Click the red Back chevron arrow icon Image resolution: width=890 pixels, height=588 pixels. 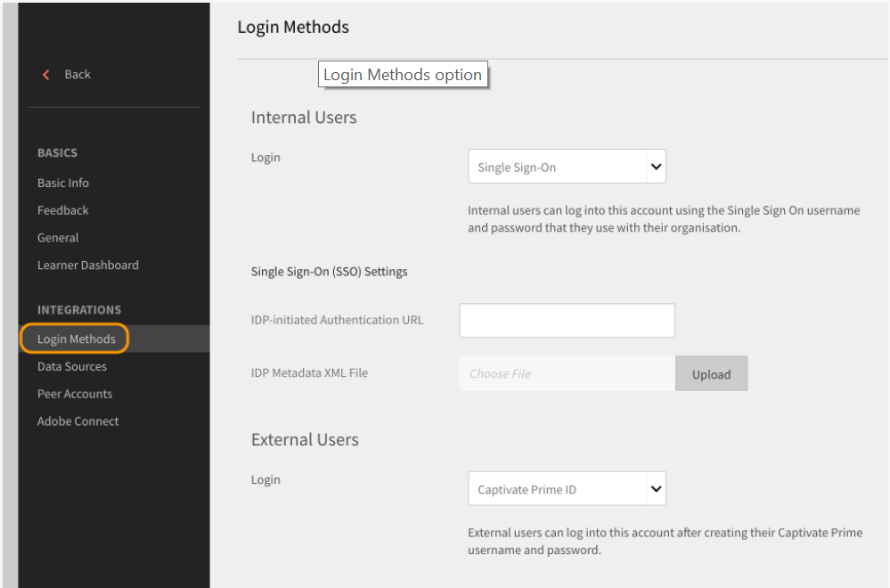(46, 75)
